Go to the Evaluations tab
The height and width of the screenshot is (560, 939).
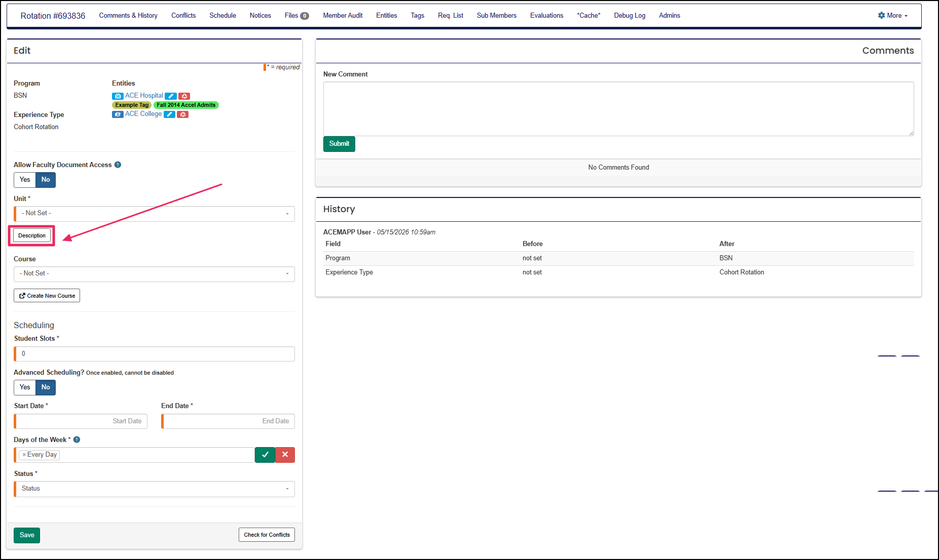coord(547,15)
